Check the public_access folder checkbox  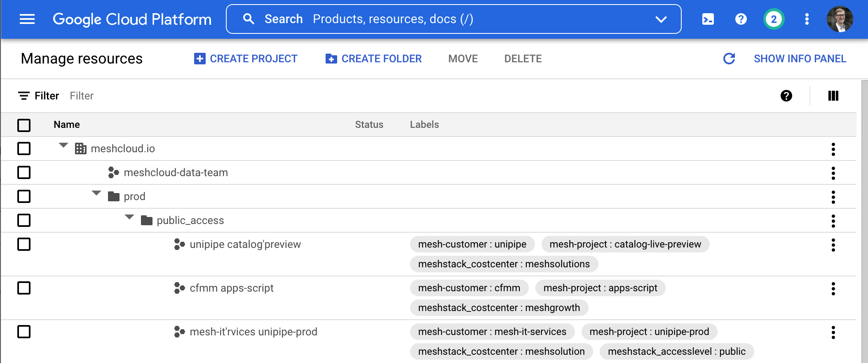pyautogui.click(x=24, y=220)
